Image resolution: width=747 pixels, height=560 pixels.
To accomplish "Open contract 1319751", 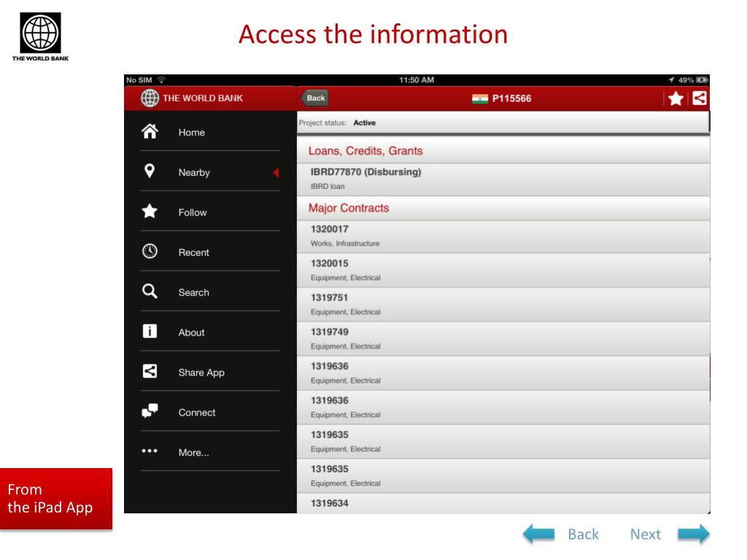I will 503,305.
